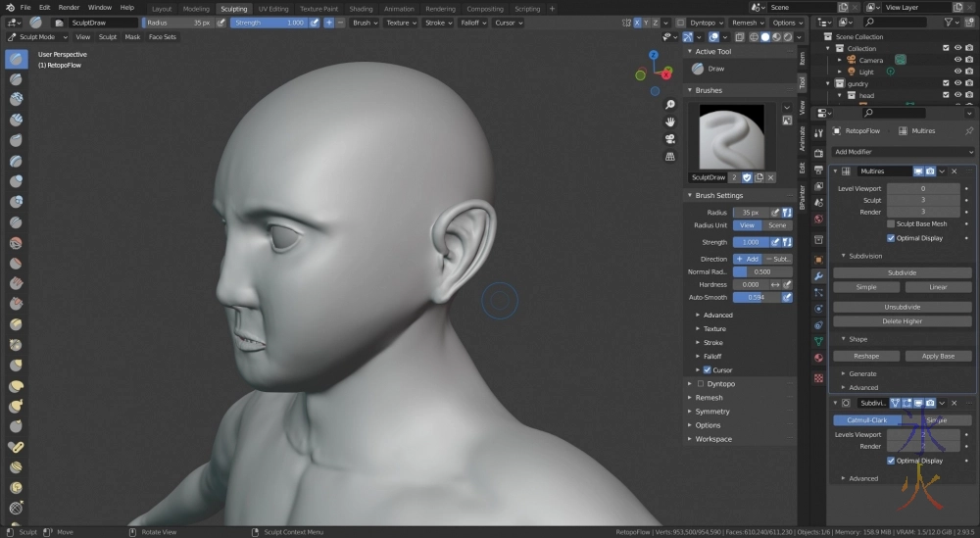Uncheck the Cursor checkbox in Brush Settings
The image size is (980, 538).
pyautogui.click(x=708, y=370)
